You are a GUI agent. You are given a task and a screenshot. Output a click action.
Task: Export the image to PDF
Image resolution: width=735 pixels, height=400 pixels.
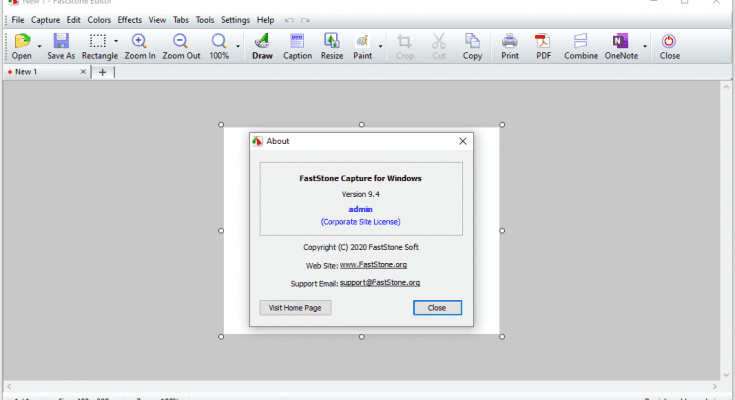543,46
